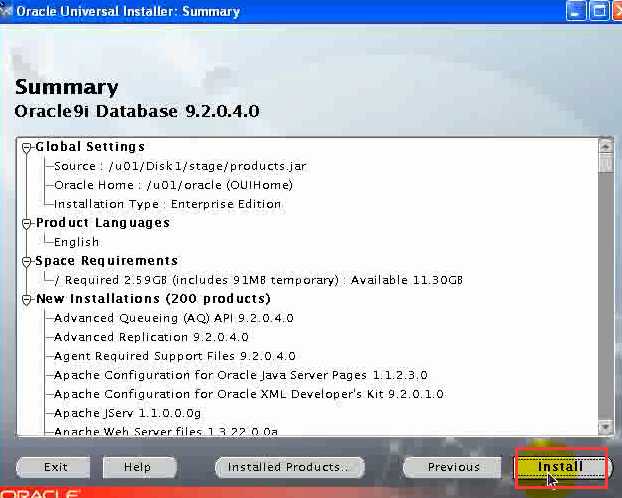
Task: Minimize the Oracle Universal Installer window
Action: pyautogui.click(x=576, y=10)
